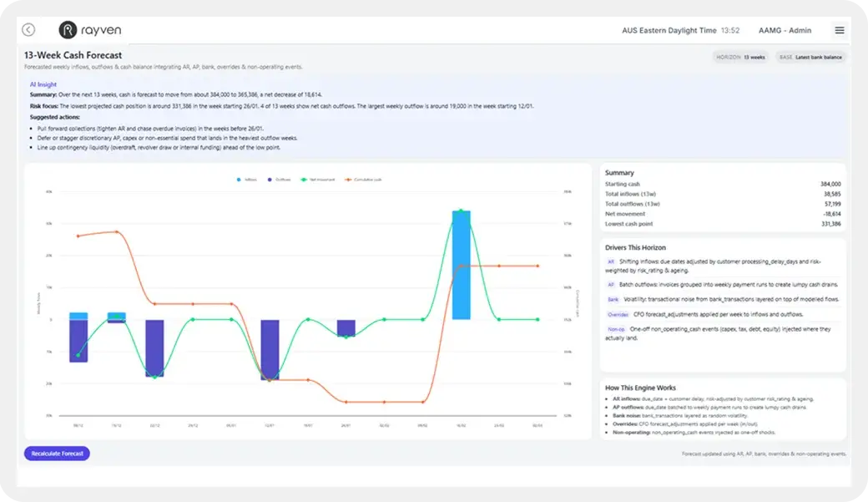Click the Summary panel heading
The height and width of the screenshot is (502, 868).
[x=619, y=173]
